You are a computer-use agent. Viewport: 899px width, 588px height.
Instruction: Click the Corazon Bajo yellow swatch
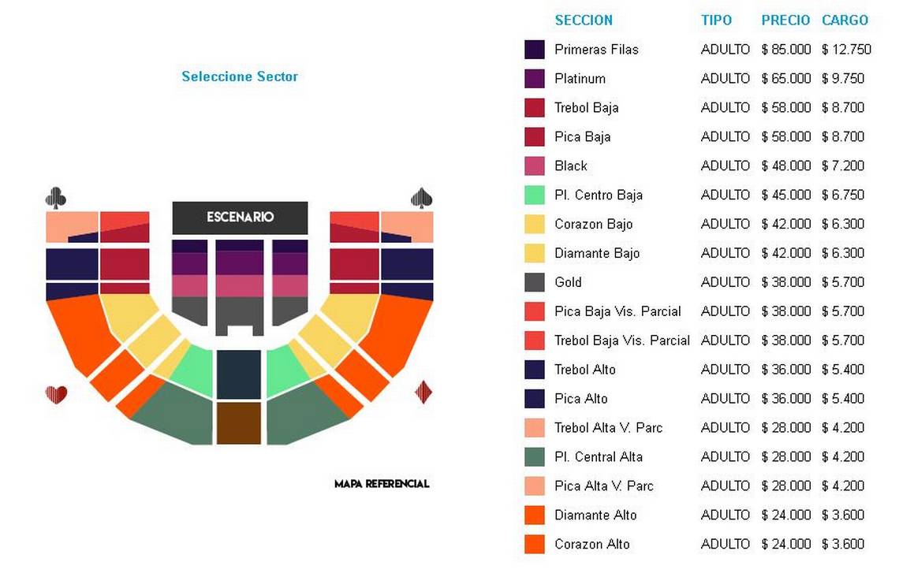[x=535, y=224]
